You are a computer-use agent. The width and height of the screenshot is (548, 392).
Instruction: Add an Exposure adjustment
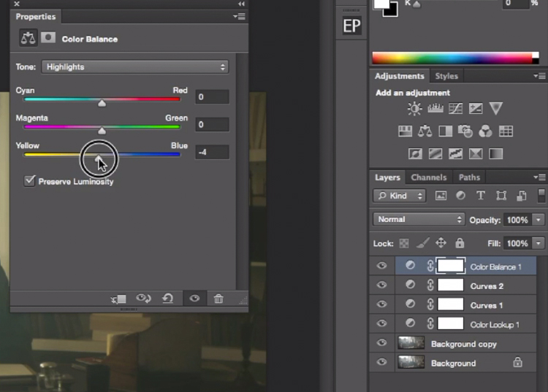[x=476, y=109]
